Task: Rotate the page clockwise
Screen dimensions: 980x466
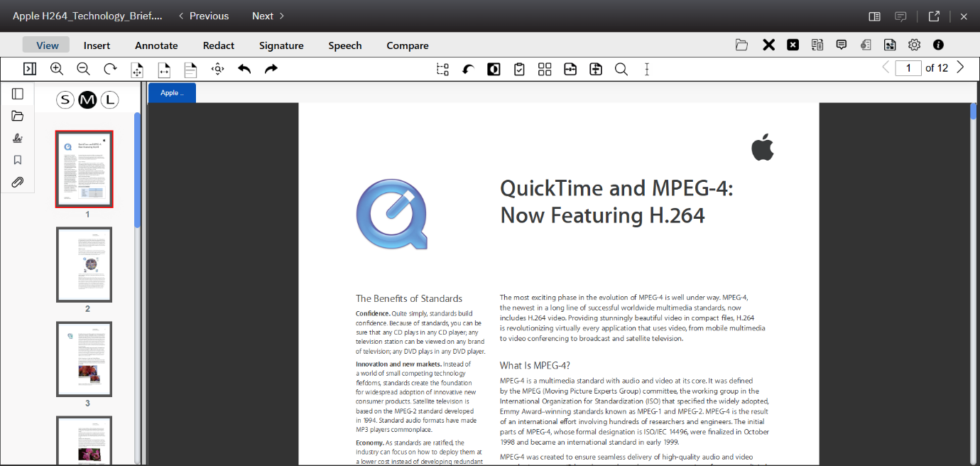Action: point(110,69)
